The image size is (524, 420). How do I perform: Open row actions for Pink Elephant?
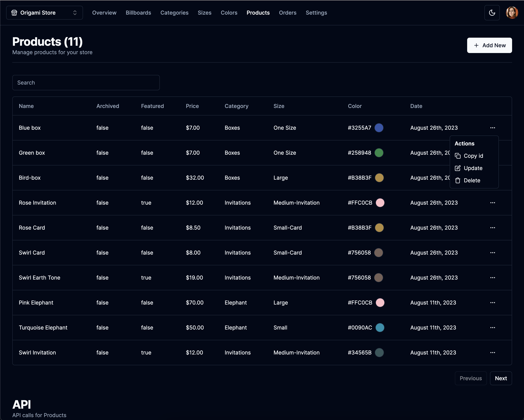click(x=492, y=303)
